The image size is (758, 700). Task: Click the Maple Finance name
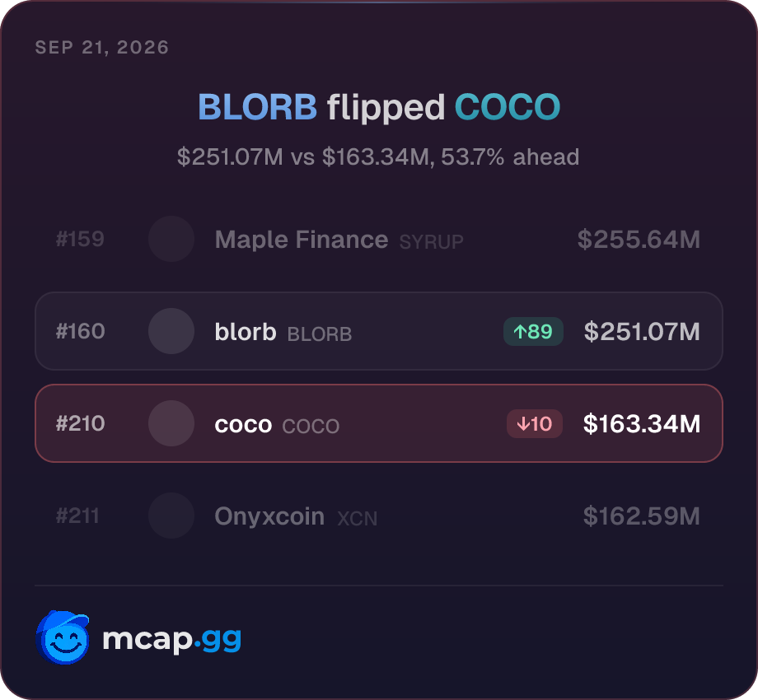pyautogui.click(x=302, y=240)
